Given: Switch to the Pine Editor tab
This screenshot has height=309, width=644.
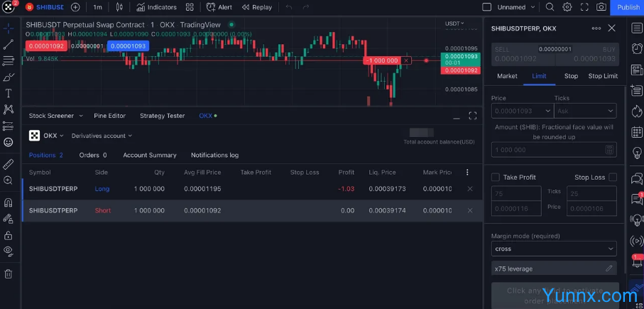Looking at the screenshot, I should tap(109, 116).
